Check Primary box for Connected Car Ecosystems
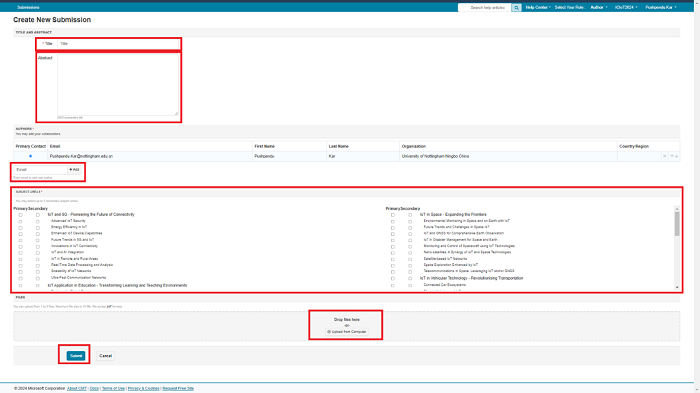 (392, 285)
